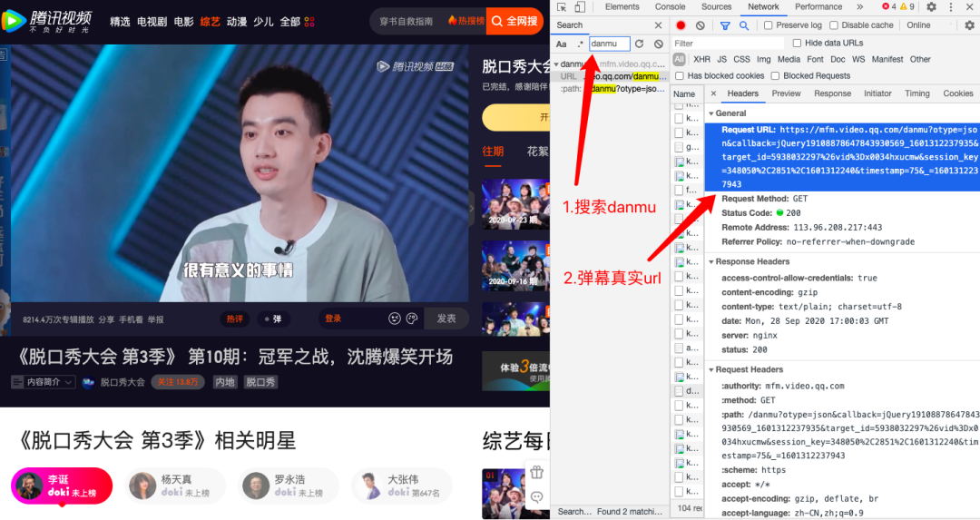Open the main DevTools settings gear
This screenshot has width=980, height=520.
pyautogui.click(x=931, y=7)
